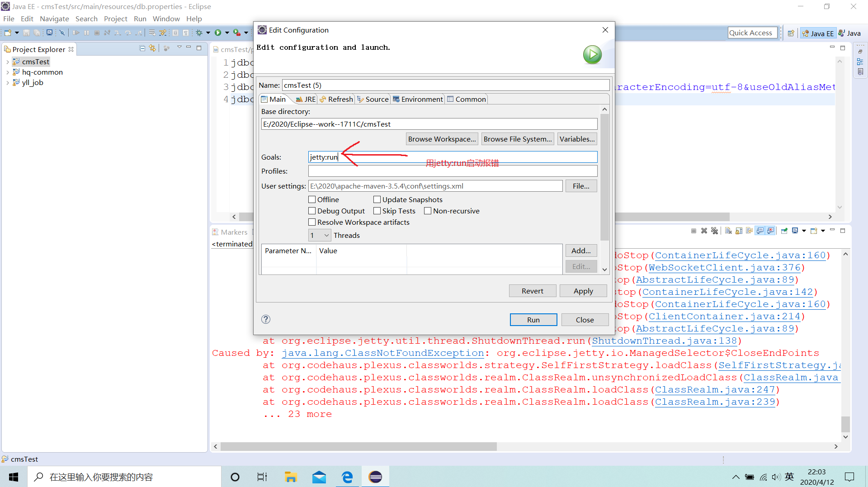Open the Debug As dropdown arrow

point(208,33)
